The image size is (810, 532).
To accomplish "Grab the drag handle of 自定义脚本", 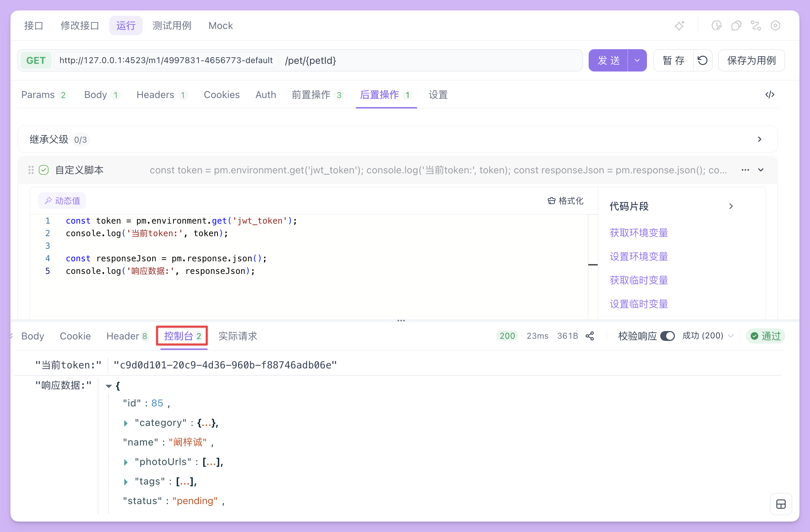I will click(x=31, y=170).
